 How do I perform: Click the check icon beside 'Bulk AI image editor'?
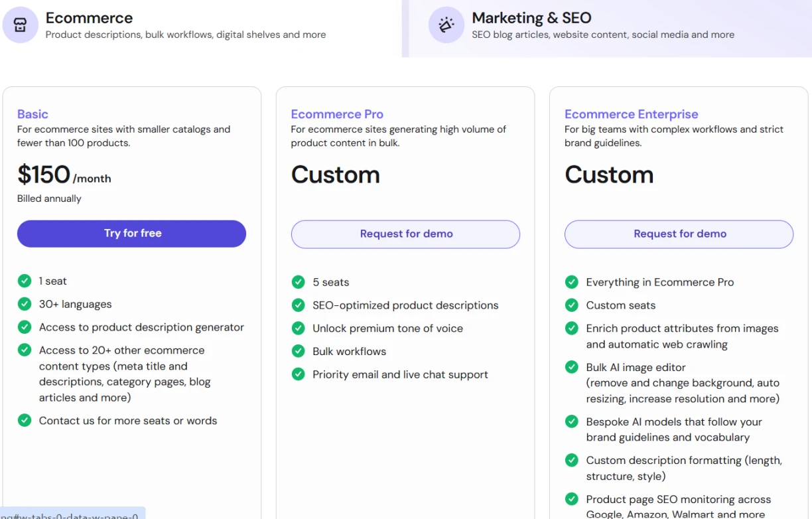[572, 367]
